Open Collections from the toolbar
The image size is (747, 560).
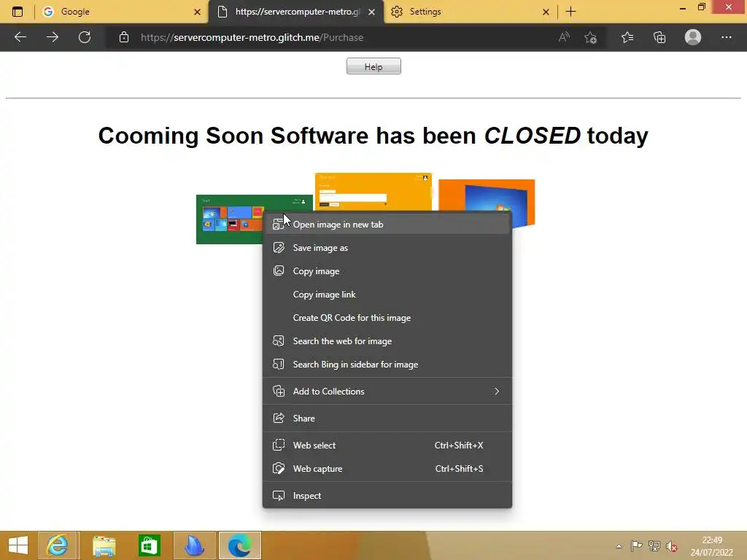659,37
